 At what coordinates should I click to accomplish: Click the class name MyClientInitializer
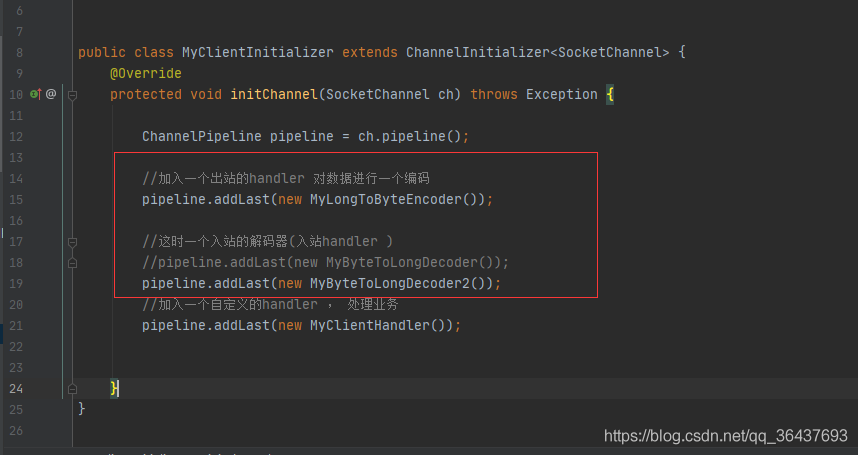pyautogui.click(x=258, y=52)
